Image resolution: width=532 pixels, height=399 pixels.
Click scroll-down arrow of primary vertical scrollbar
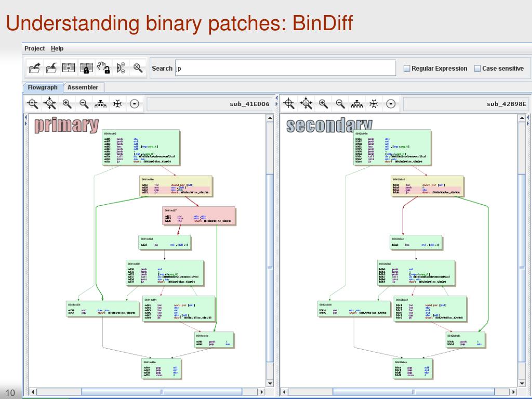click(x=270, y=384)
